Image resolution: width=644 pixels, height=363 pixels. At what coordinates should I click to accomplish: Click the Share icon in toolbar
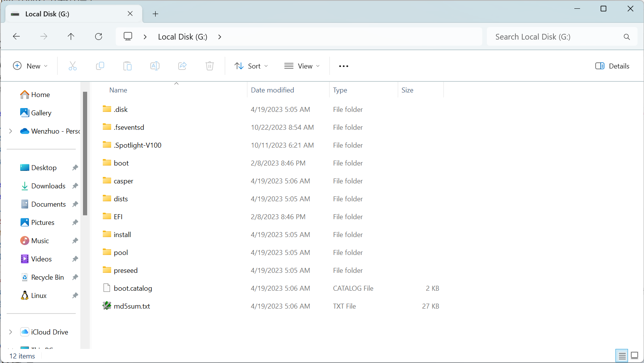tap(182, 66)
